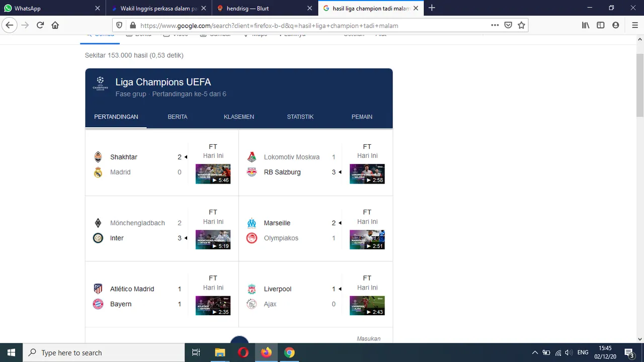Click the Ajax club crest
This screenshot has height=362, width=644.
[252, 304]
